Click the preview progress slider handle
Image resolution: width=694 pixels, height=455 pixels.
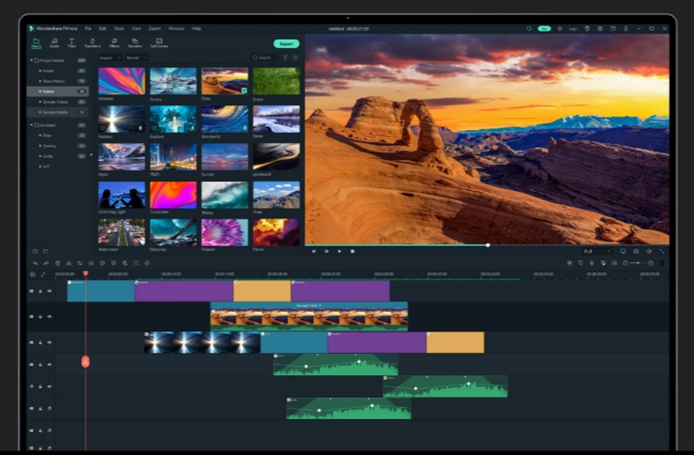pyautogui.click(x=488, y=244)
